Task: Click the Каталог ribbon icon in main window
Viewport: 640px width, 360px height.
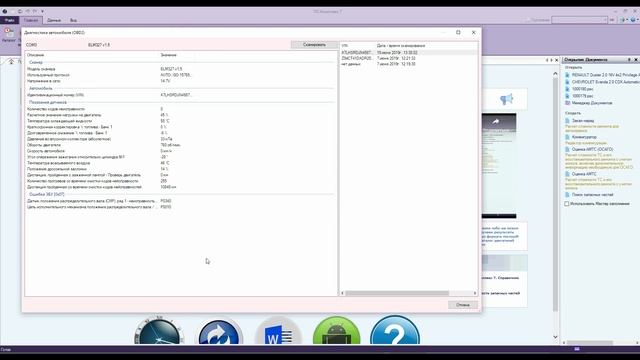Action: pyautogui.click(x=9, y=35)
